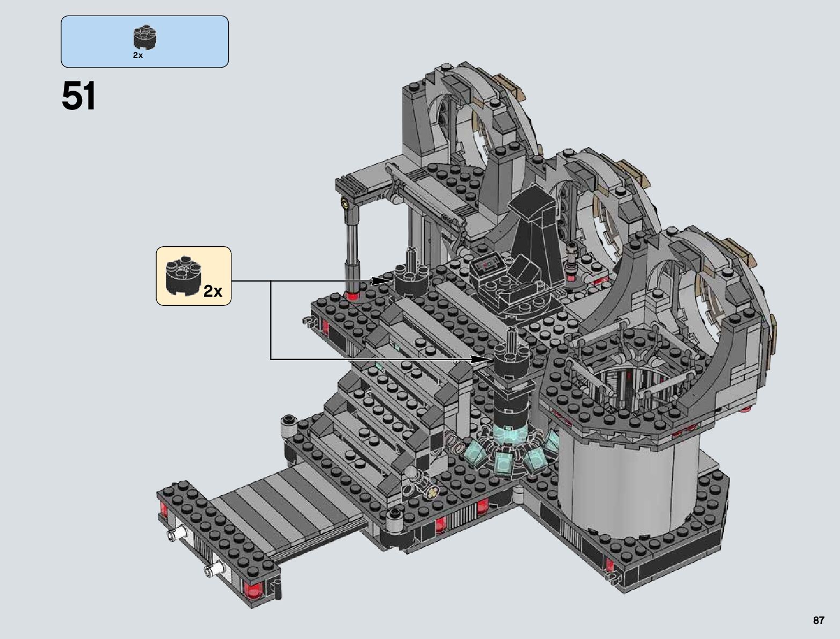Click the round brick beside the tall pole
The image size is (840, 639).
tap(411, 280)
